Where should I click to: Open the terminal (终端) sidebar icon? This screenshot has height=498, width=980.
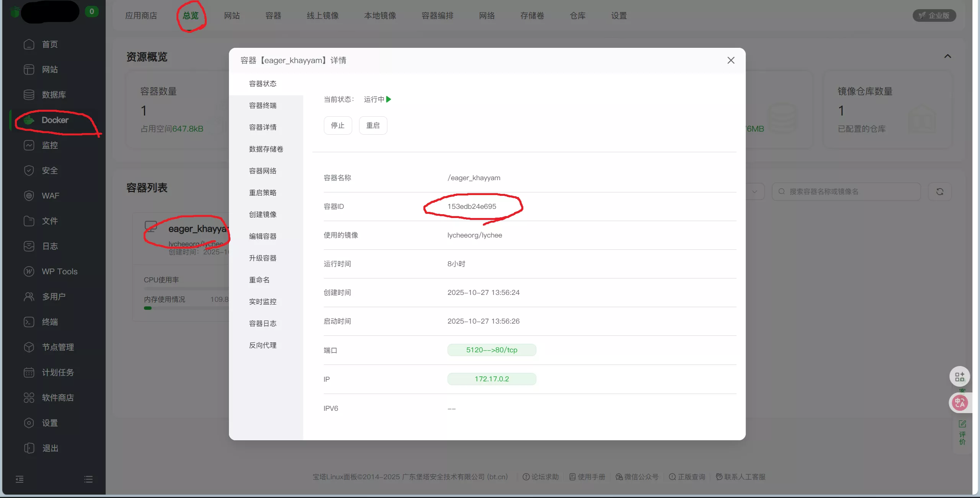click(29, 322)
